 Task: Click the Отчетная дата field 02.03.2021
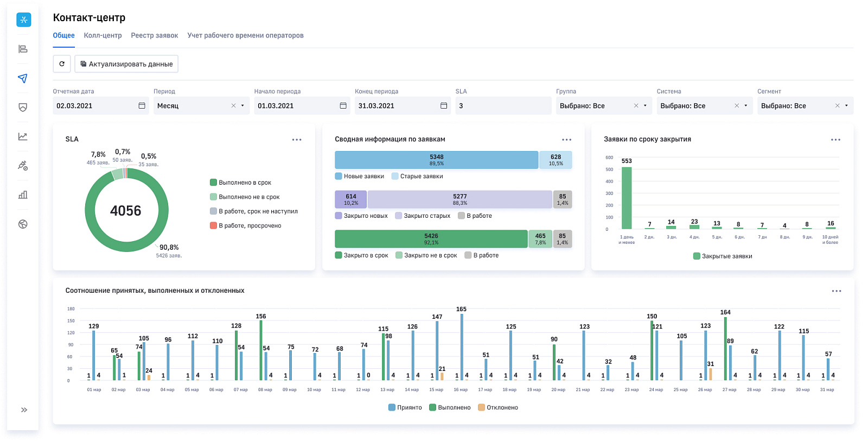(101, 106)
